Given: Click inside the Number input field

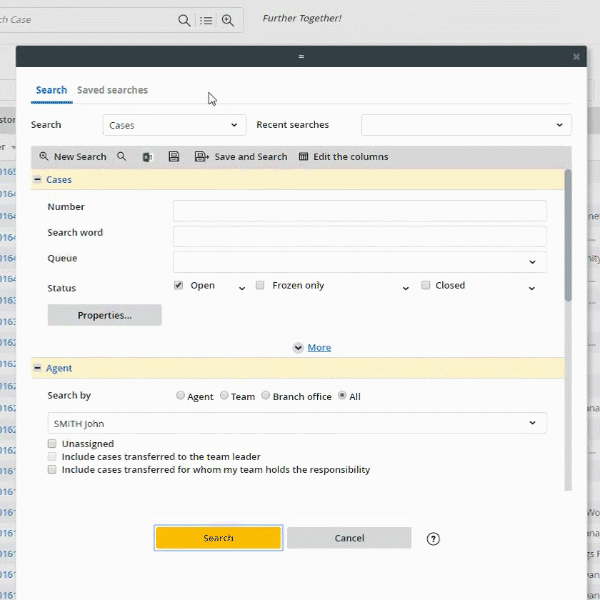Looking at the screenshot, I should click(359, 210).
